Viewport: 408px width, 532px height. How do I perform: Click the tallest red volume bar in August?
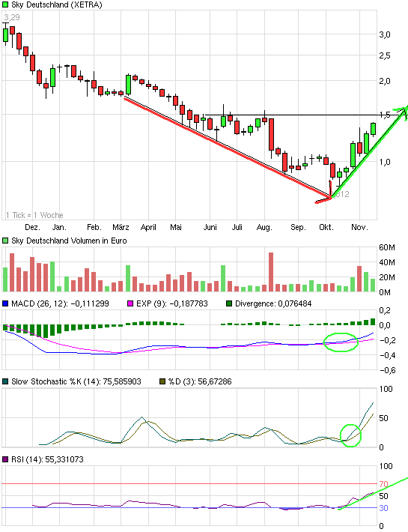pyautogui.click(x=271, y=272)
